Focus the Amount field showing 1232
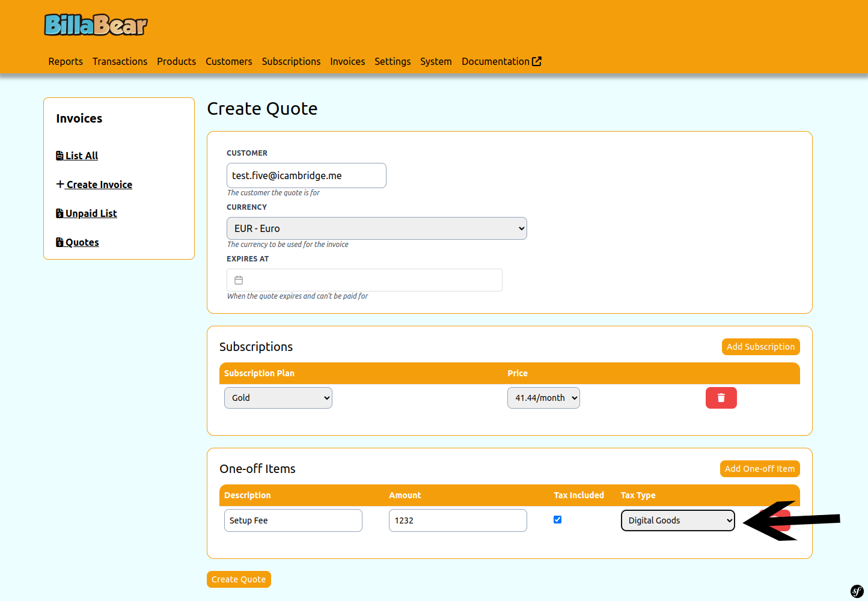The width and height of the screenshot is (868, 601). pos(458,520)
